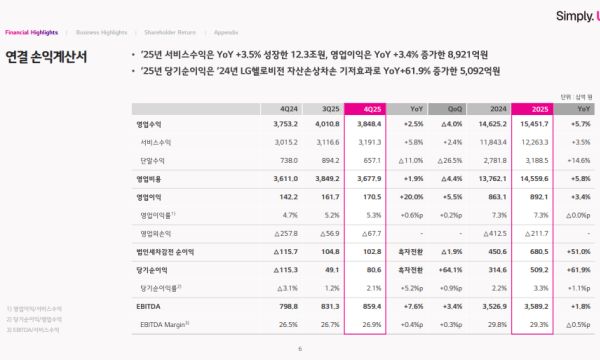This screenshot has width=600, height=360.
Task: Select the 12,263.3 service revenue value
Action: pyautogui.click(x=535, y=142)
